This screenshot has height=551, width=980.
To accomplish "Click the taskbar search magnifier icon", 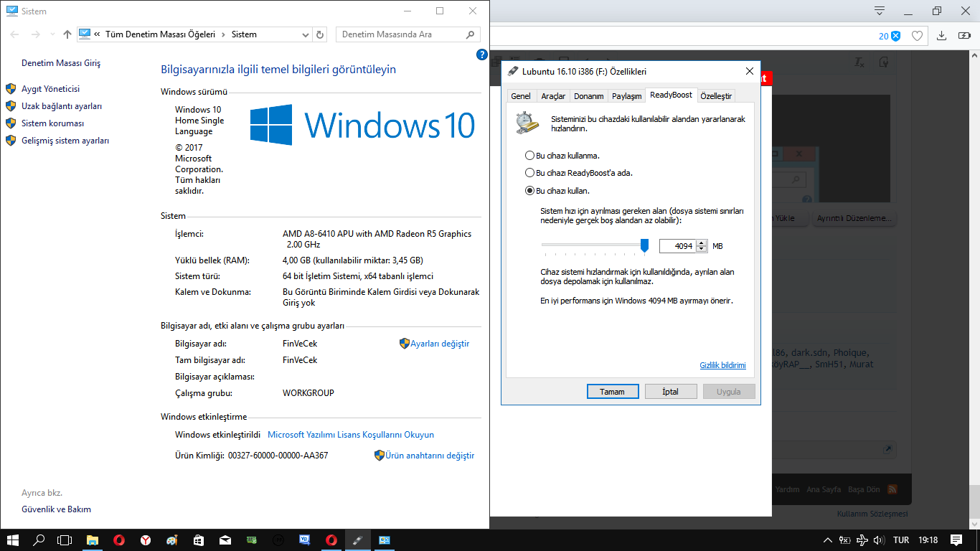I will pyautogui.click(x=39, y=540).
